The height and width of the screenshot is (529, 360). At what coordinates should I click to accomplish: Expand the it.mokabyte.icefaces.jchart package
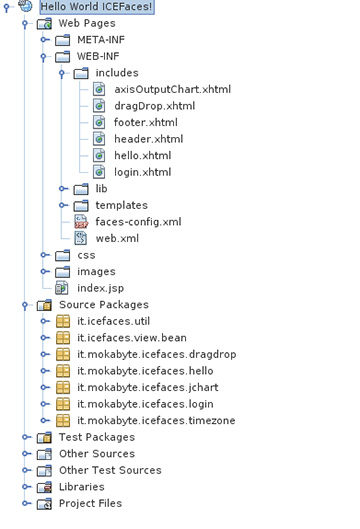coord(45,387)
